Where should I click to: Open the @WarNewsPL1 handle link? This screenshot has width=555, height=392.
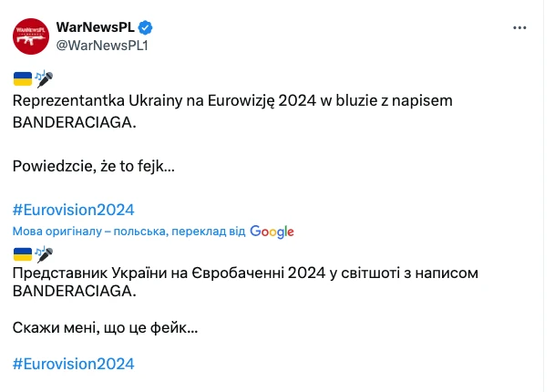tap(102, 46)
